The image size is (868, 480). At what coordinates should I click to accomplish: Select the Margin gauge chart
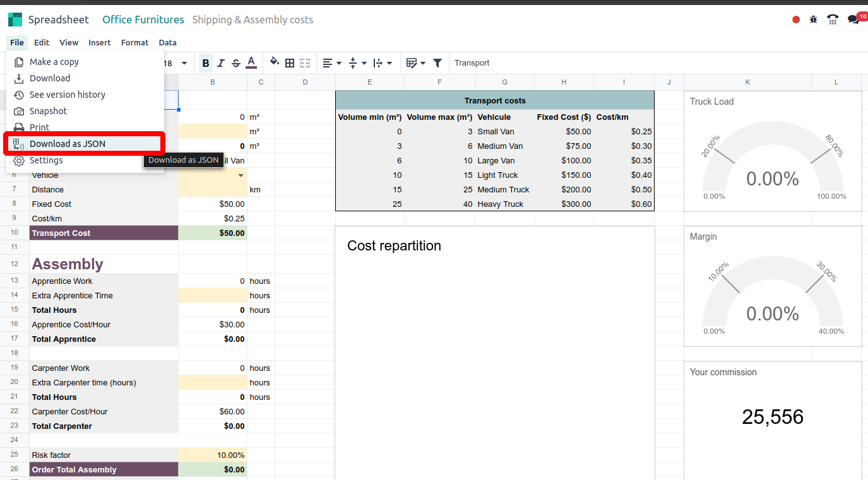[773, 286]
